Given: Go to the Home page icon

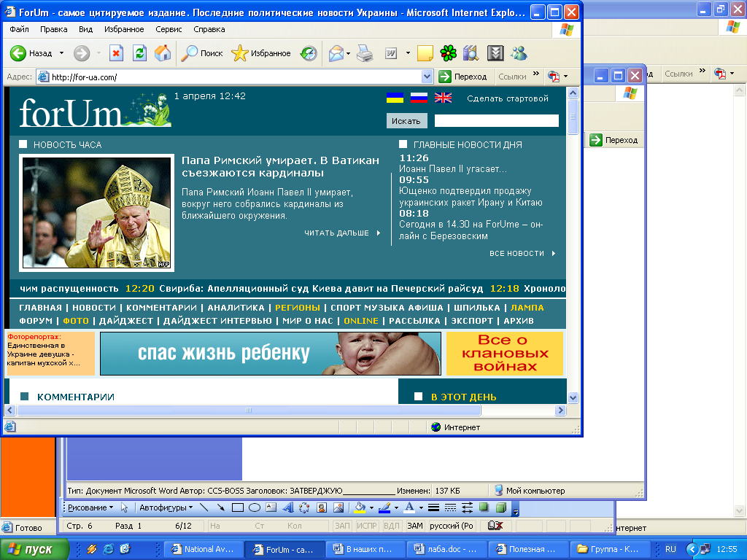Looking at the screenshot, I should point(163,53).
